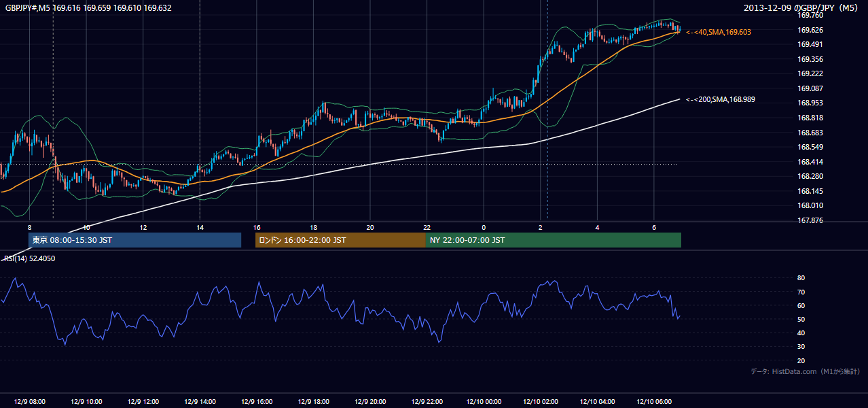The width and height of the screenshot is (868, 408).
Task: Click RSI scale level 30
Action: [801, 347]
